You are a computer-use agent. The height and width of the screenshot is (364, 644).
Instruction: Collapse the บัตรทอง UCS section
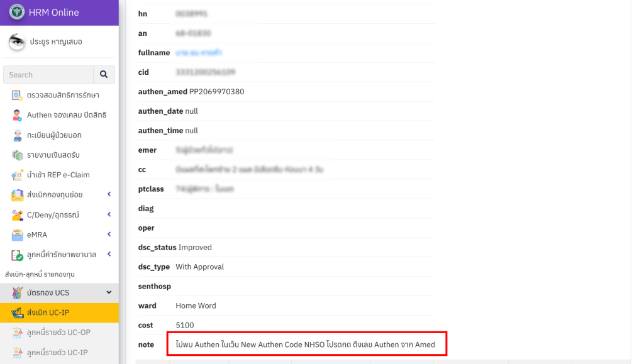(x=109, y=292)
